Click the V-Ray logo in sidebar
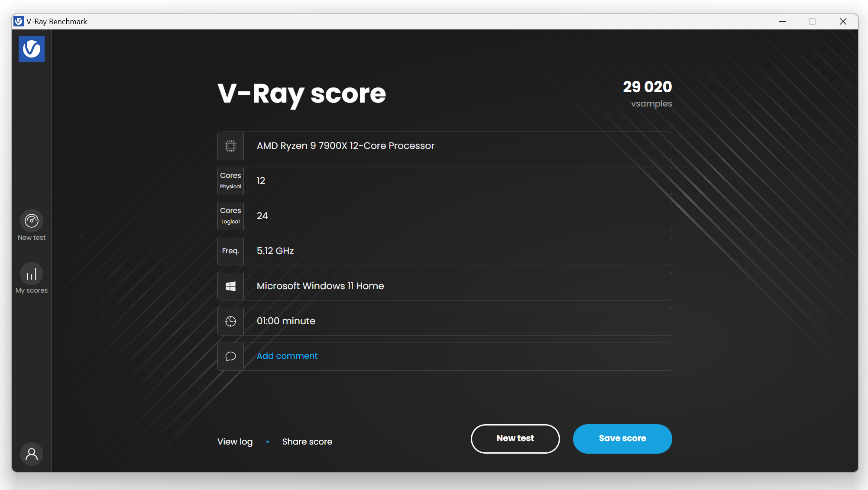This screenshot has height=490, width=868. point(32,49)
